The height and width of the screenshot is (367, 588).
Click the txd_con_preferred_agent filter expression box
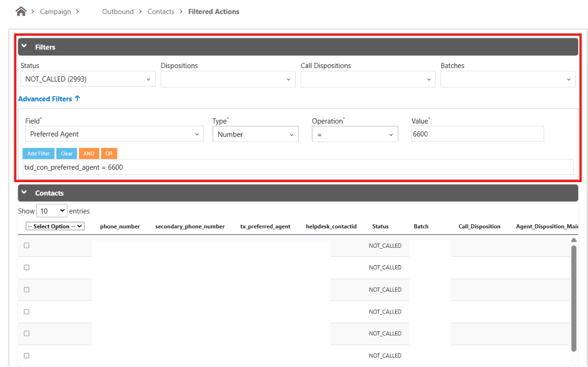coord(298,167)
